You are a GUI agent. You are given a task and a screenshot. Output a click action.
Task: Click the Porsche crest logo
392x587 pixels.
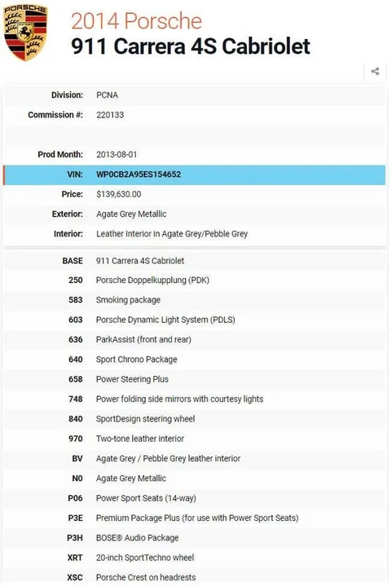tap(25, 33)
